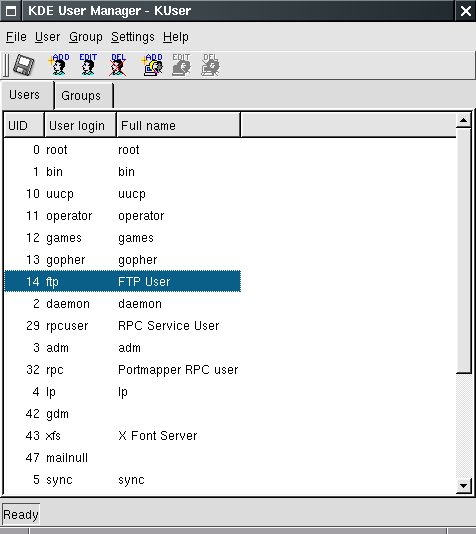Select the rpcuser row in list
The width and height of the screenshot is (476, 534).
123,326
